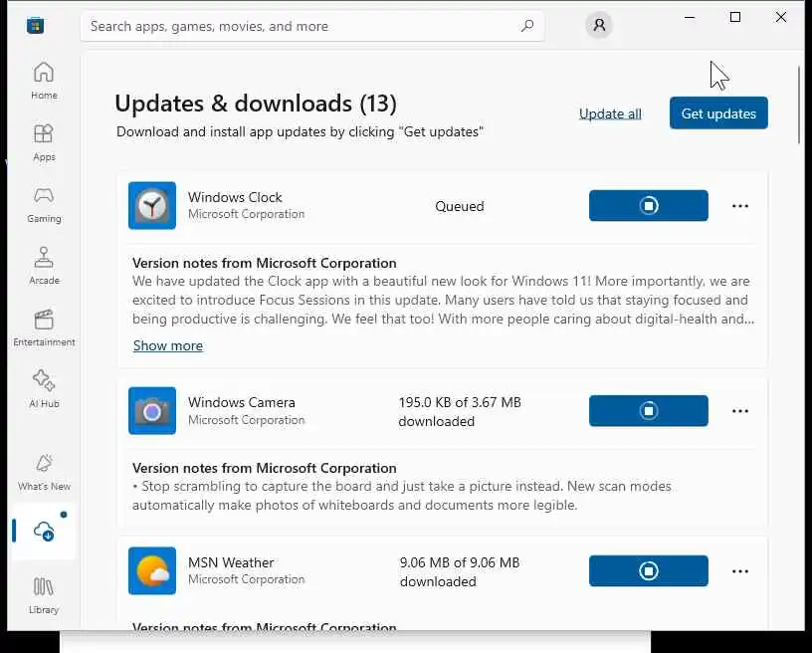Click the Windows Camera app name
The image size is (812, 653).
pos(242,402)
